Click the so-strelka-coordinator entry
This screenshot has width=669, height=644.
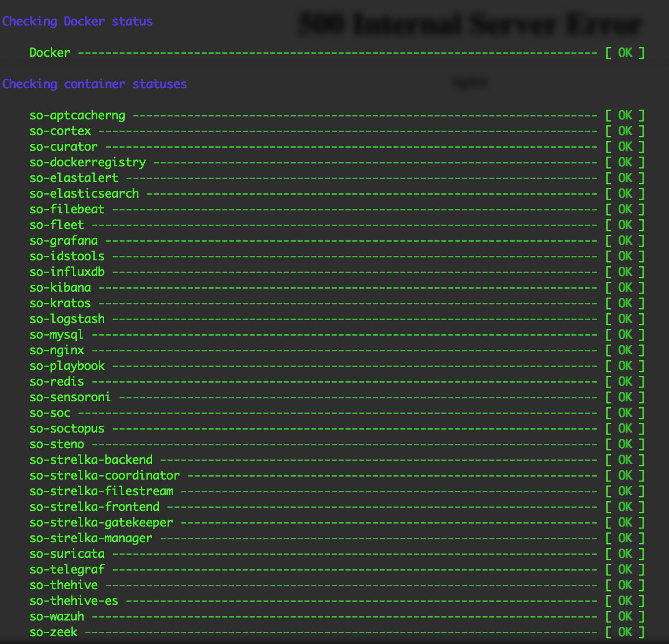[105, 476]
